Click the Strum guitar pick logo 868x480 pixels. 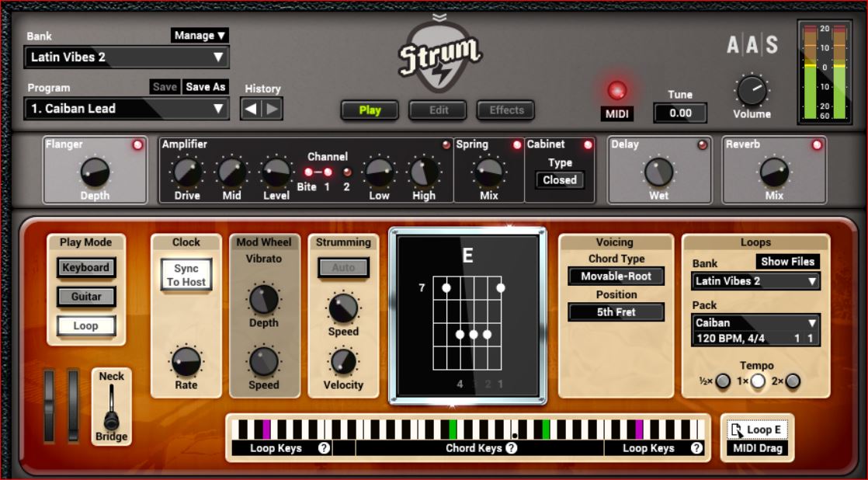439,58
